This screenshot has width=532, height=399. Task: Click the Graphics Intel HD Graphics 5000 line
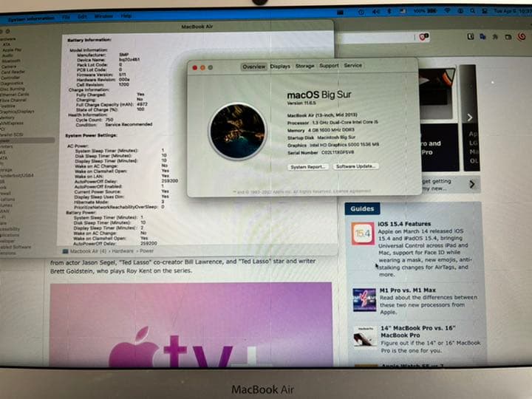coord(333,145)
